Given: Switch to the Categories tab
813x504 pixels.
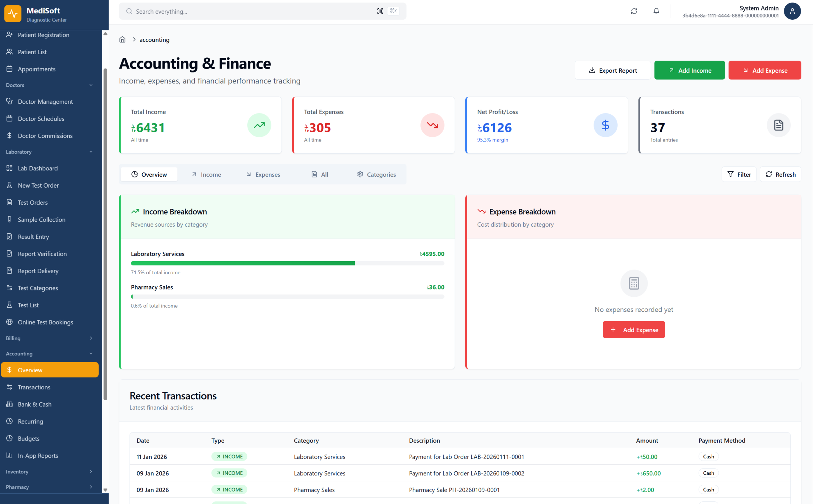Looking at the screenshot, I should [376, 175].
